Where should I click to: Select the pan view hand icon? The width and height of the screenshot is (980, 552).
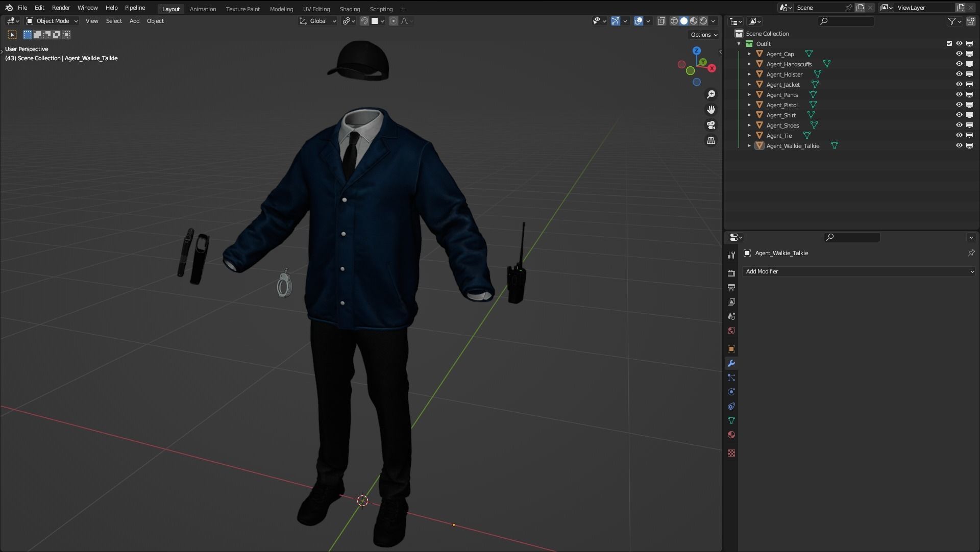[711, 110]
